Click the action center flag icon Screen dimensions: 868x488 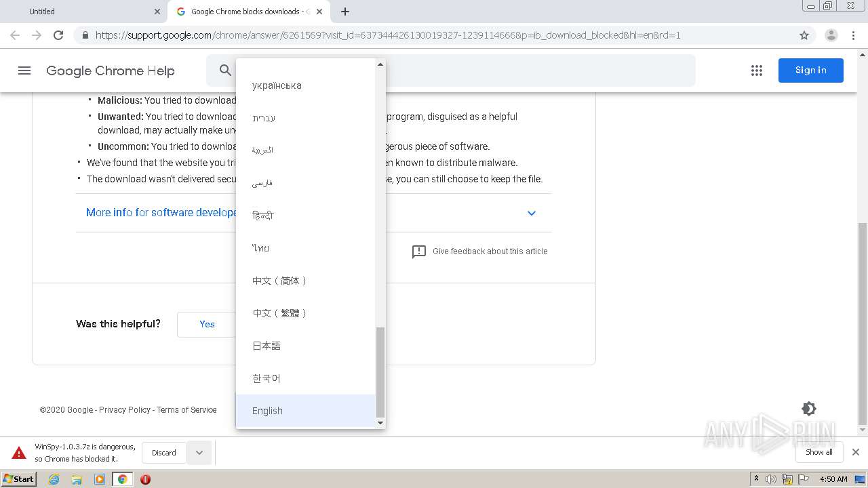tap(804, 479)
